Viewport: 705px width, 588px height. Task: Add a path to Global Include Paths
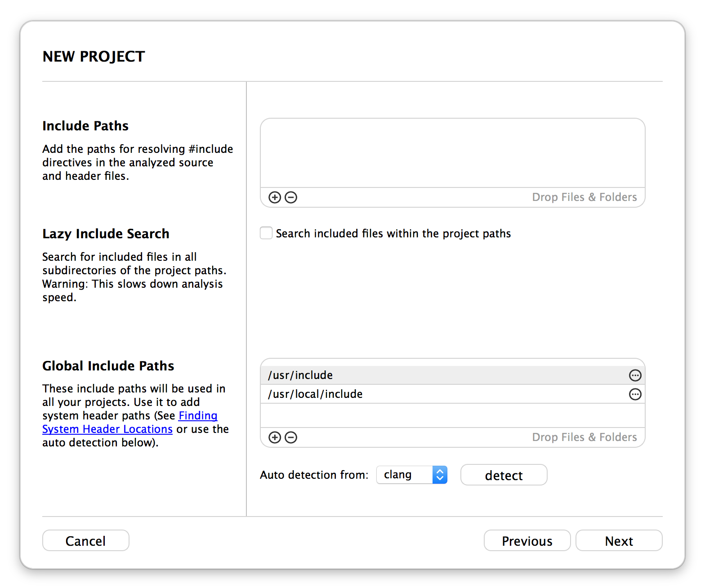(x=275, y=437)
